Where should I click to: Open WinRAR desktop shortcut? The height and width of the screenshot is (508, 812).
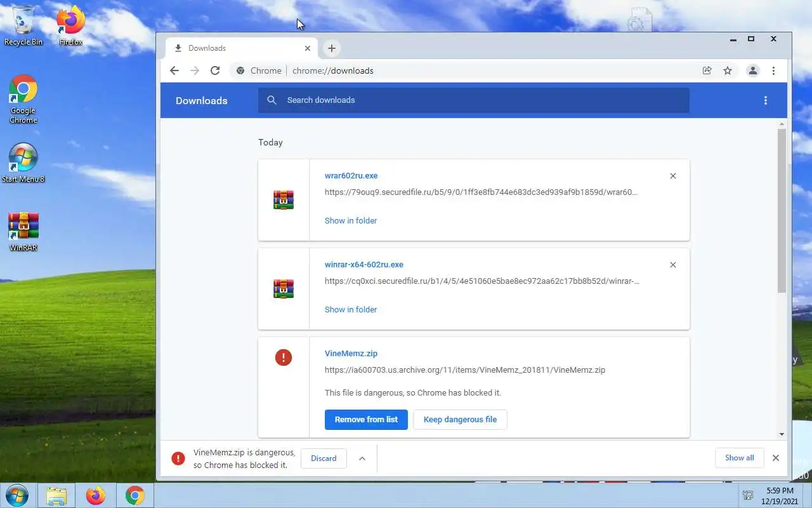23,232
